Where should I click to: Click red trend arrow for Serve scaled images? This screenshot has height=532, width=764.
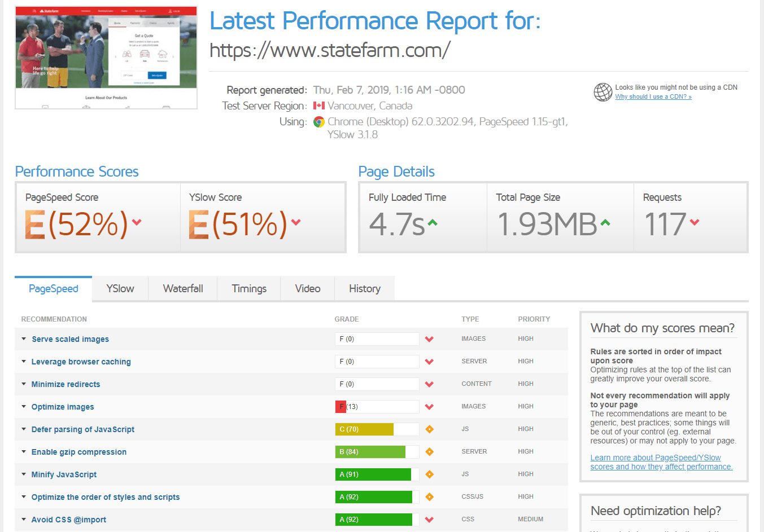[x=429, y=339]
